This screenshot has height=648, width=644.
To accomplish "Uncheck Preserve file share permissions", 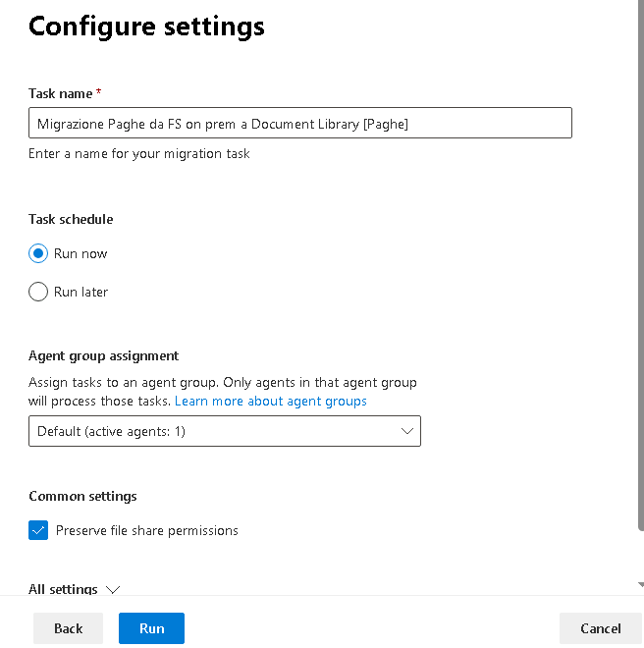I will [38, 530].
